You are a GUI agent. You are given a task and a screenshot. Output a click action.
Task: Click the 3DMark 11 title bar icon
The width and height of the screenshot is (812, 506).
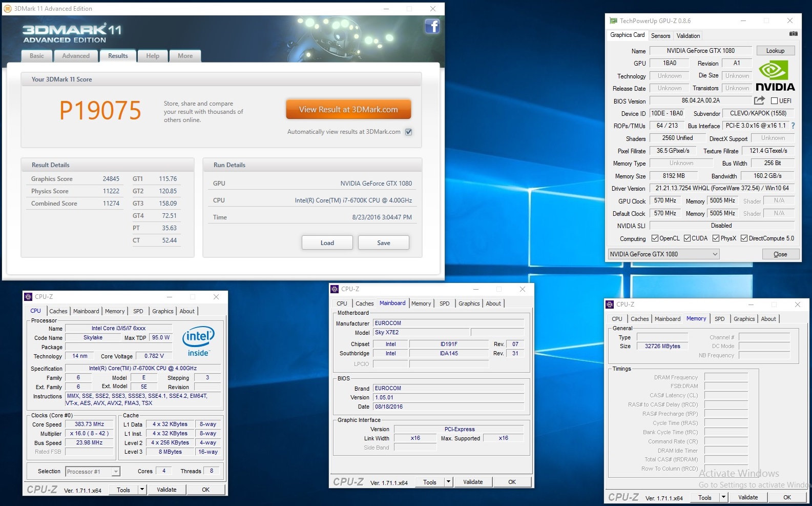[8, 9]
